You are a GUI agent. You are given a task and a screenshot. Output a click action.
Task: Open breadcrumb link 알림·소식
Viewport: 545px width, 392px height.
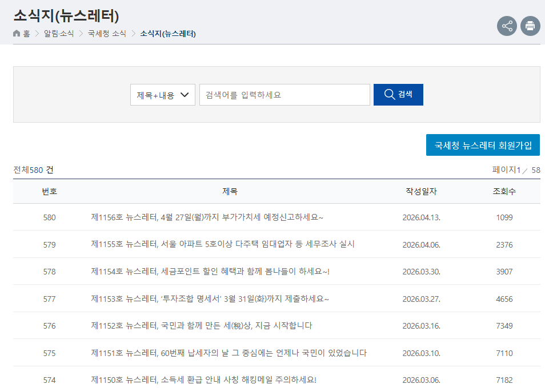point(59,34)
